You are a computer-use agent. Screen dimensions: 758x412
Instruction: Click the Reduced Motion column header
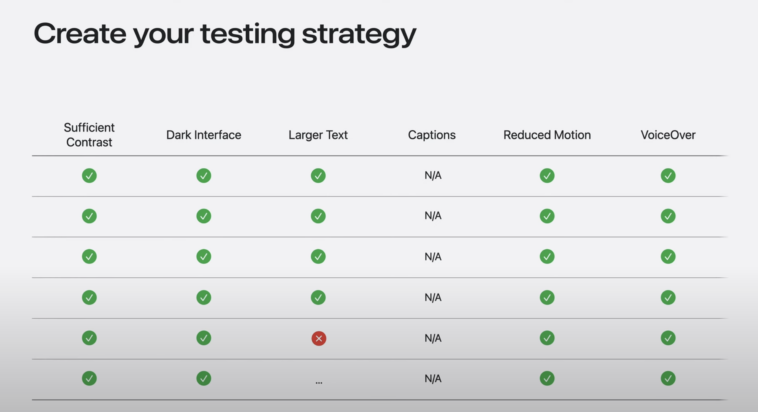(547, 135)
